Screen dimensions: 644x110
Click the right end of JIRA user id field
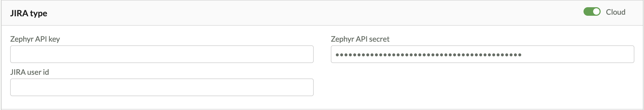(305, 87)
